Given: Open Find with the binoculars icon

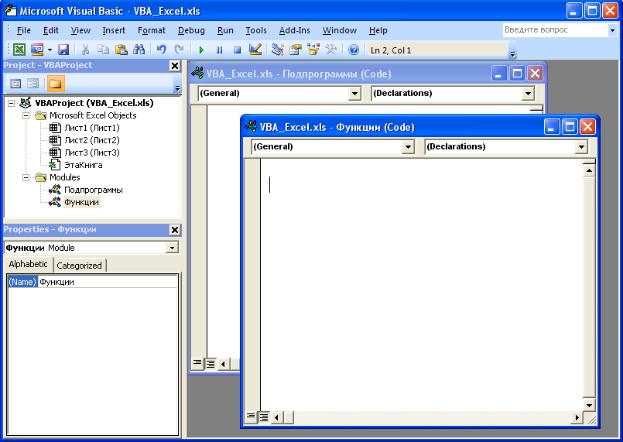Looking at the screenshot, I should 139,50.
